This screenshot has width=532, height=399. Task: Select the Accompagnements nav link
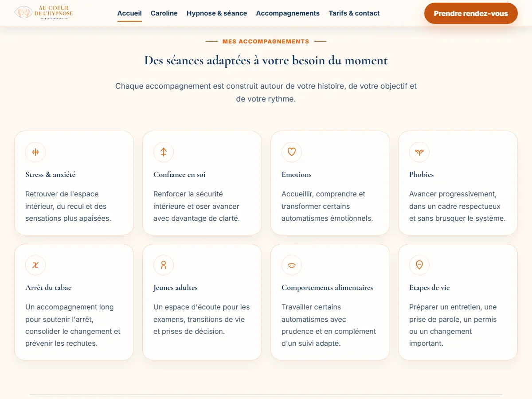288,13
